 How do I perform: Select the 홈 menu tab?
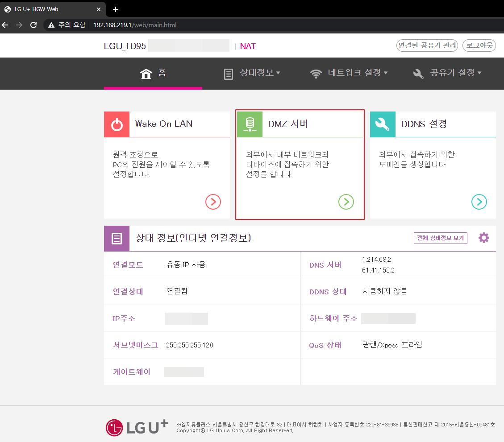tap(153, 73)
